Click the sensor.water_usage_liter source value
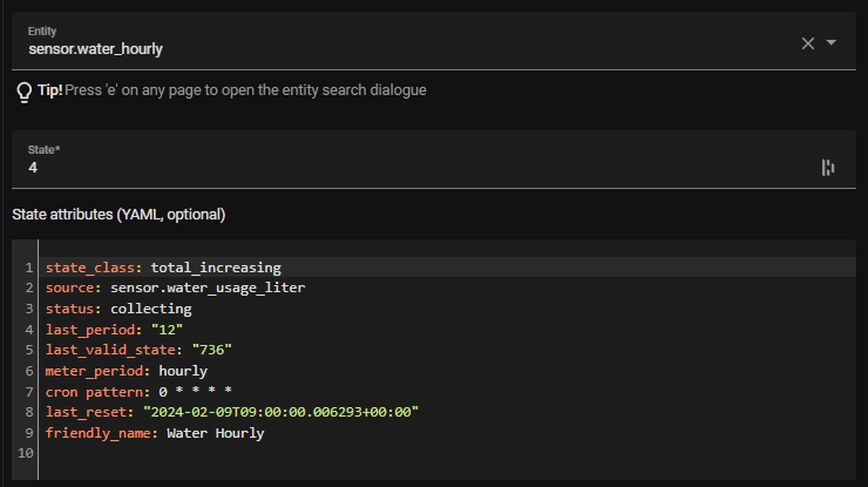Viewport: 868px width, 487px height. [x=207, y=288]
